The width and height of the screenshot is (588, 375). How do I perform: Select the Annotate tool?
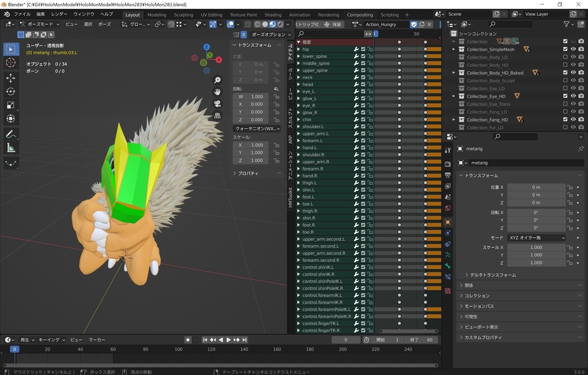tap(11, 134)
